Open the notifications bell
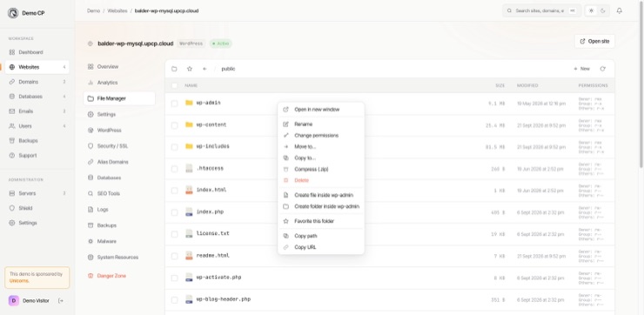 pos(620,11)
